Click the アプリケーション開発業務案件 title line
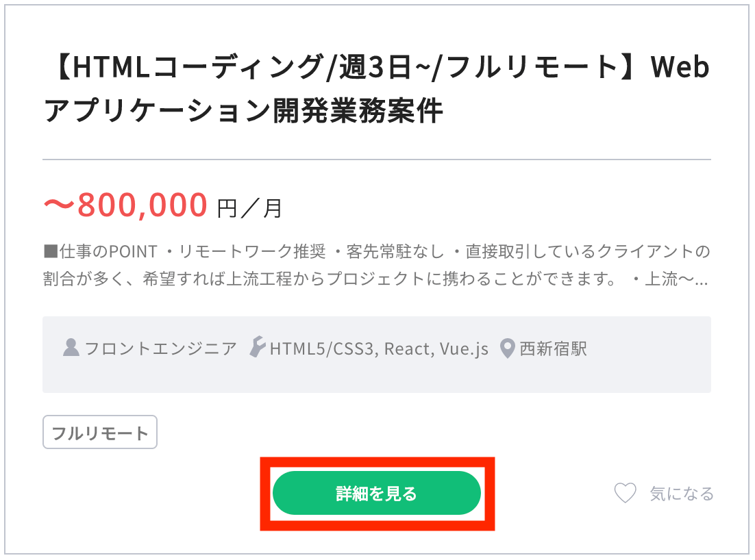The height and width of the screenshot is (560, 755). 243,111
